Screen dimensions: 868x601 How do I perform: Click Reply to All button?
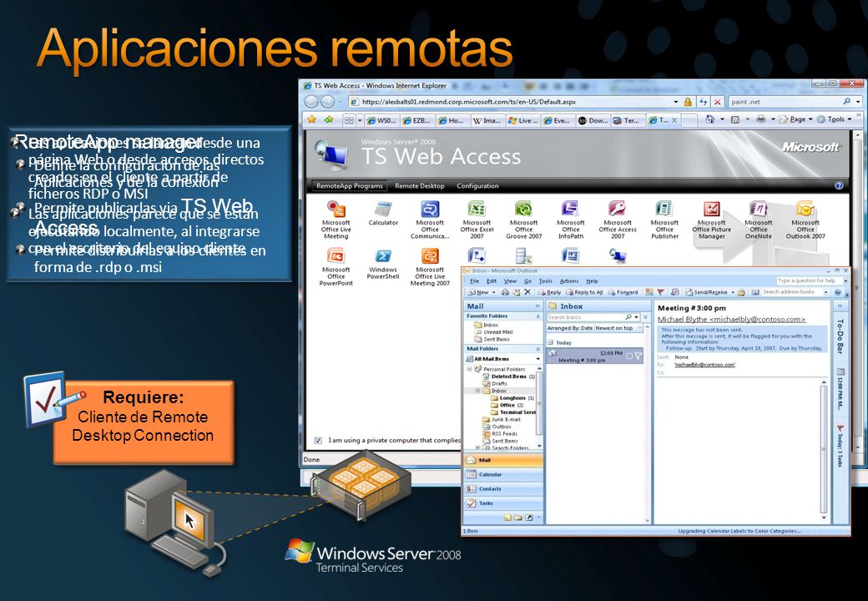point(584,292)
